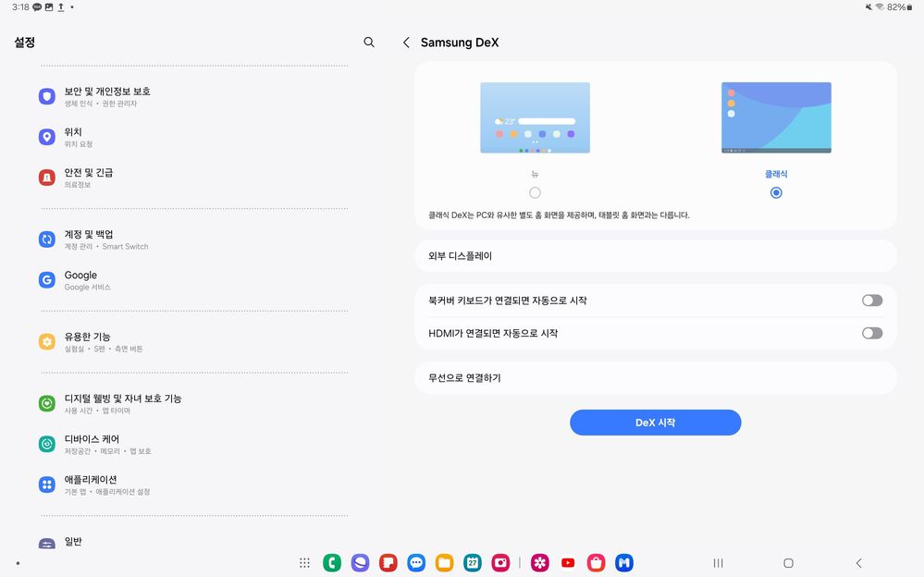Image resolution: width=924 pixels, height=577 pixels.
Task: Launch Samsung Internet browser from taskbar
Action: (360, 563)
